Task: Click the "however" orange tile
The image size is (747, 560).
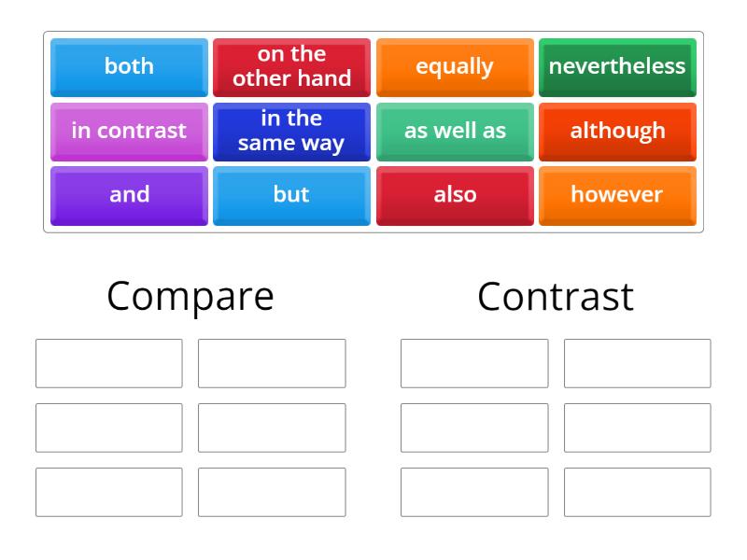Action: click(617, 195)
